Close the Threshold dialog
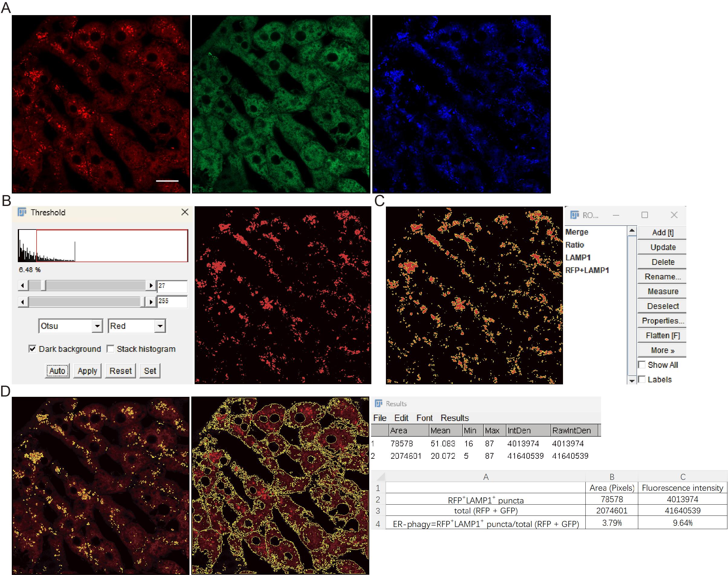Screen dimensions: 728x575 [185, 212]
